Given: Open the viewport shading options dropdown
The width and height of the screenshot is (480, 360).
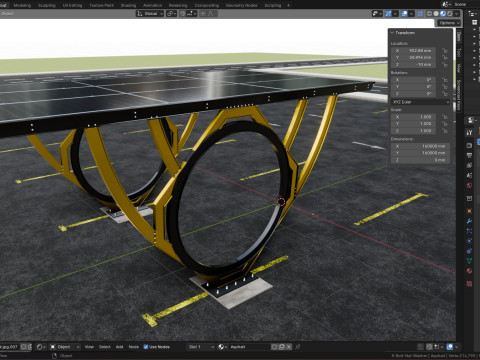Looking at the screenshot, I should (457, 13).
